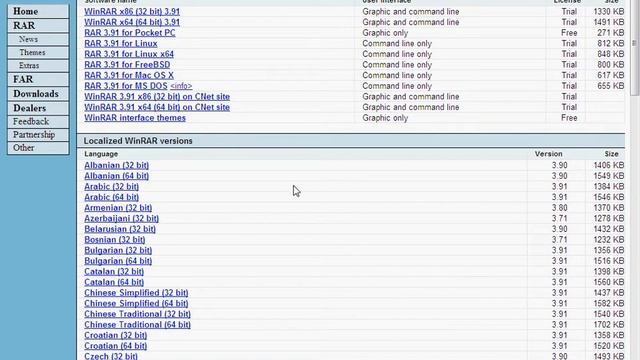The height and width of the screenshot is (360, 640).
Task: Open the RAR navigation item
Action: pos(38,26)
